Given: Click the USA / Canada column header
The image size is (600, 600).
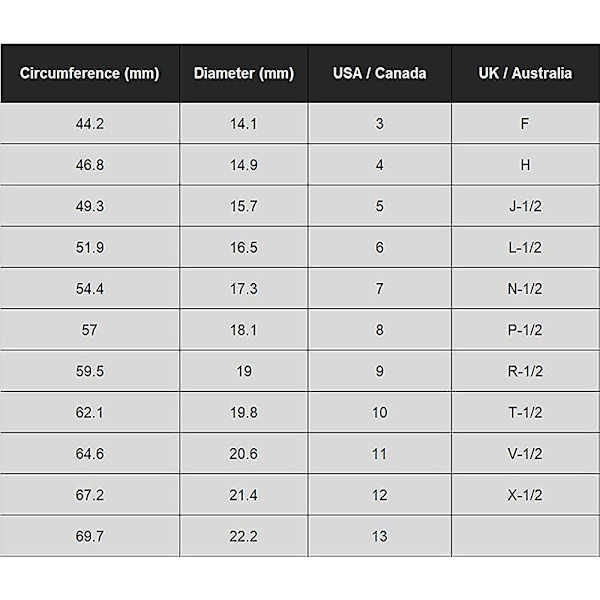Looking at the screenshot, I should 380,73.
